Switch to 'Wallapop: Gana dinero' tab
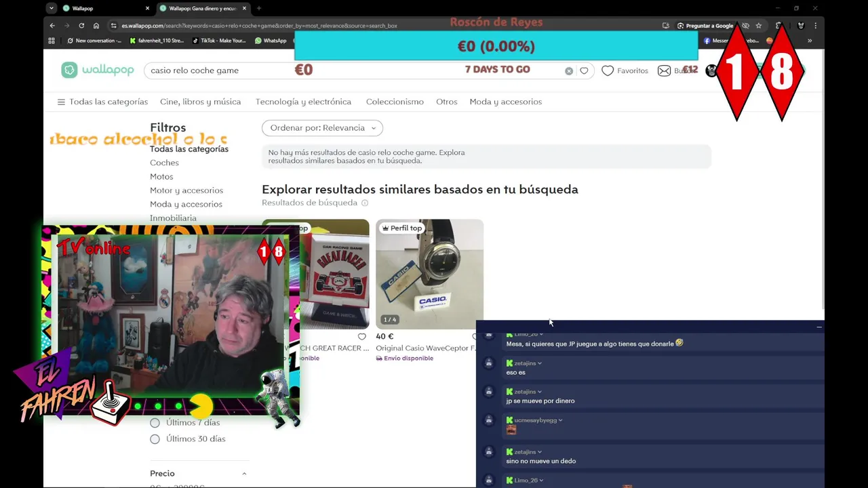 (202, 8)
